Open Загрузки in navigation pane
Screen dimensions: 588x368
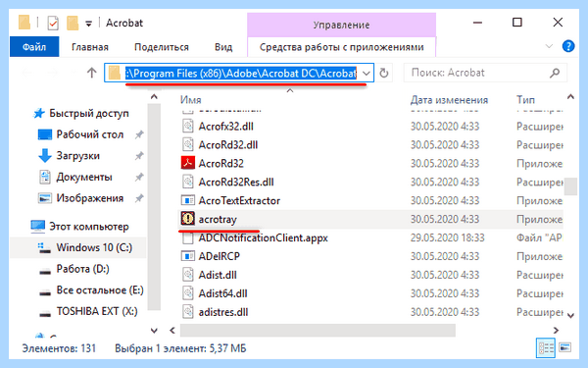[78, 156]
